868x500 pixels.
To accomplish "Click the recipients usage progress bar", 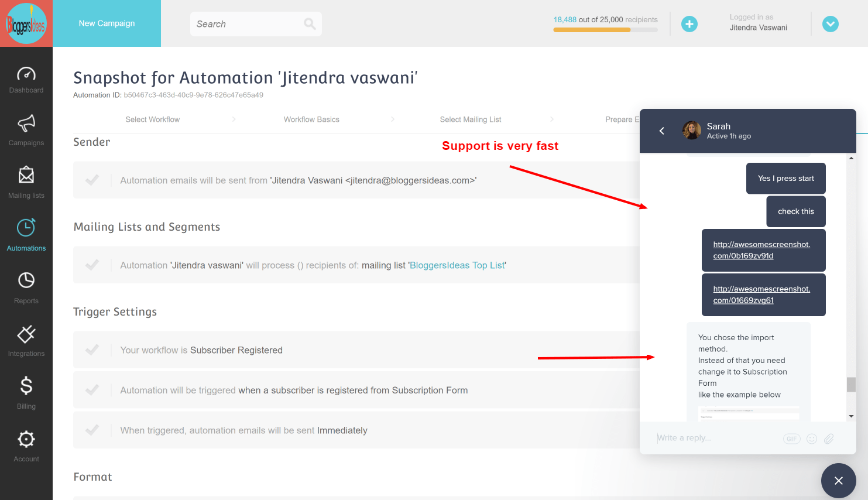I will [605, 30].
